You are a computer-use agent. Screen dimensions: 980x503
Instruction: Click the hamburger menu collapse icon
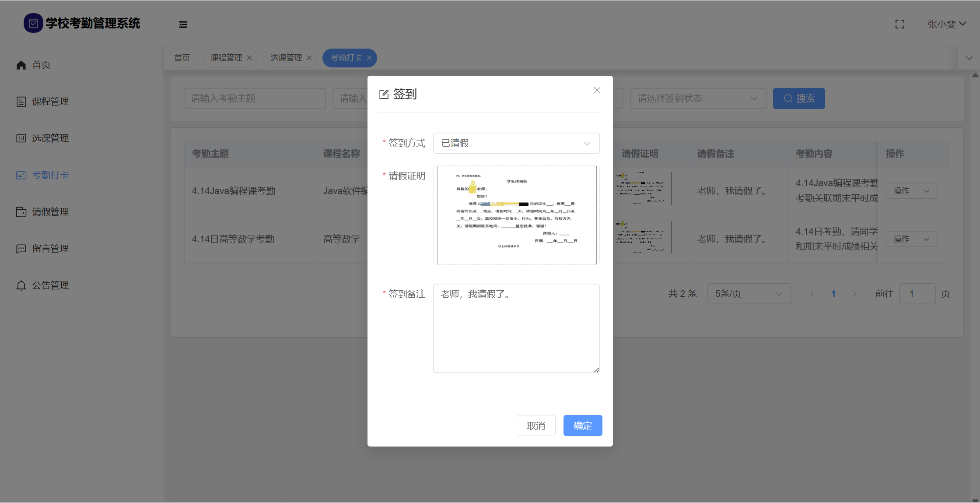click(x=183, y=25)
